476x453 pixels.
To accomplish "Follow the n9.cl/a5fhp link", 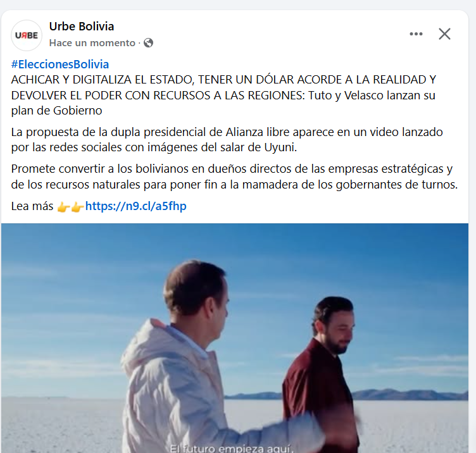I will pyautogui.click(x=135, y=206).
